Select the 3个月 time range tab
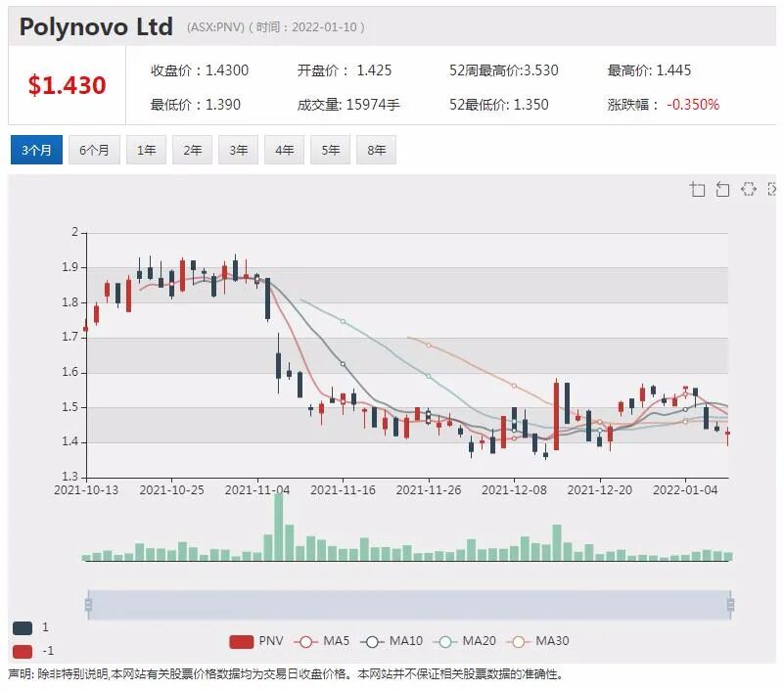Image resolution: width=784 pixels, height=691 pixels. [36, 150]
